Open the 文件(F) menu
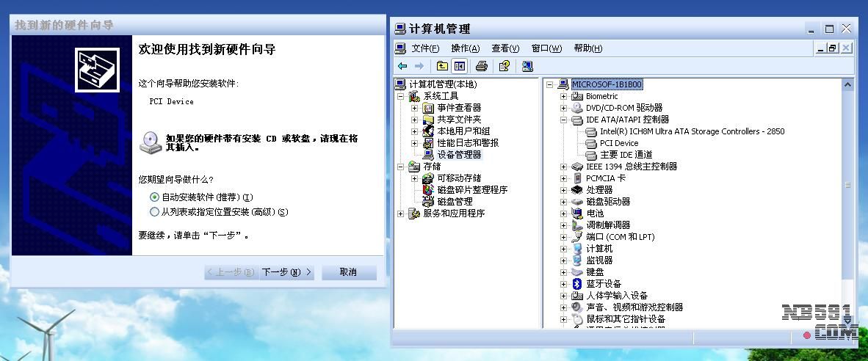This screenshot has width=868, height=361. pos(425,48)
